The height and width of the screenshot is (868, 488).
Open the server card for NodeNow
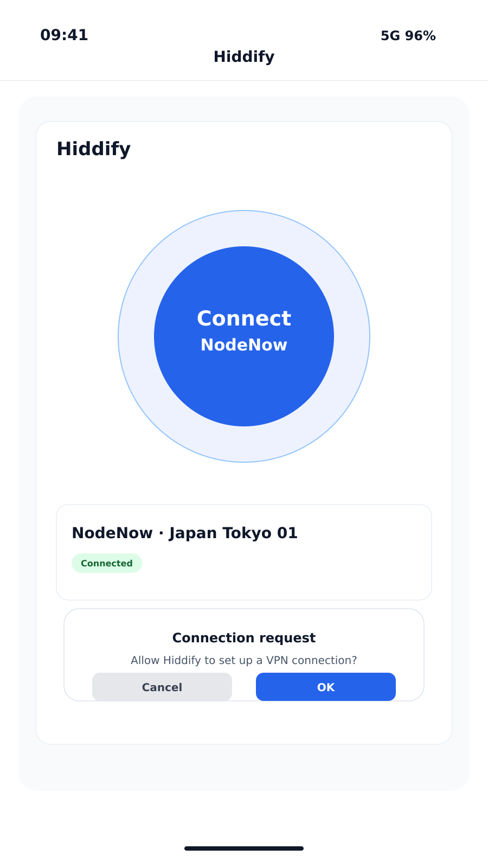tap(244, 552)
